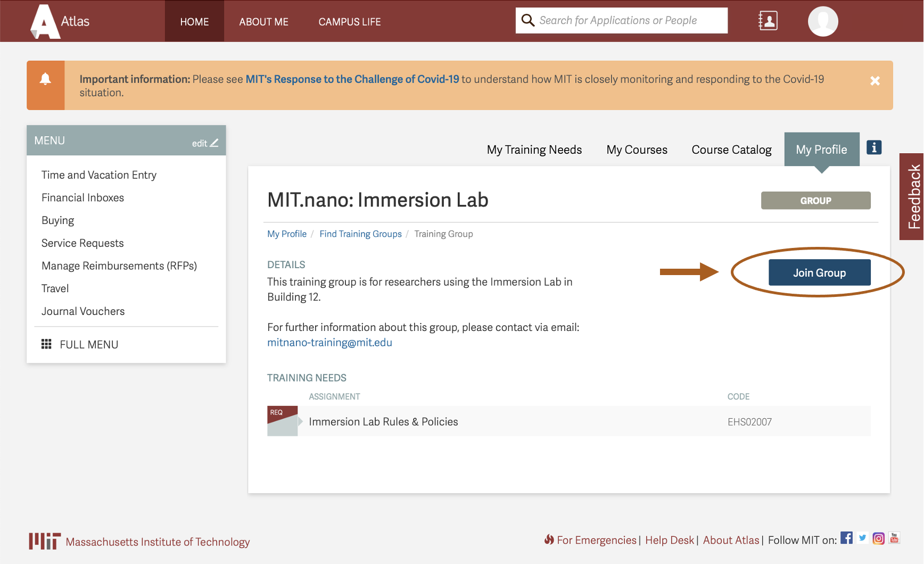
Task: Click the GROUP label button
Action: [x=816, y=201]
